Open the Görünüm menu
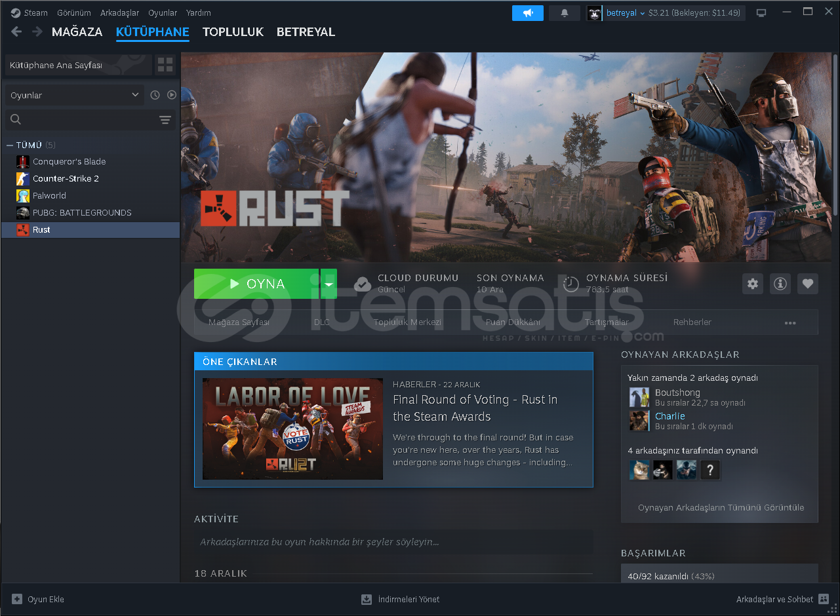Image resolution: width=840 pixels, height=616 pixels. pos(74,12)
